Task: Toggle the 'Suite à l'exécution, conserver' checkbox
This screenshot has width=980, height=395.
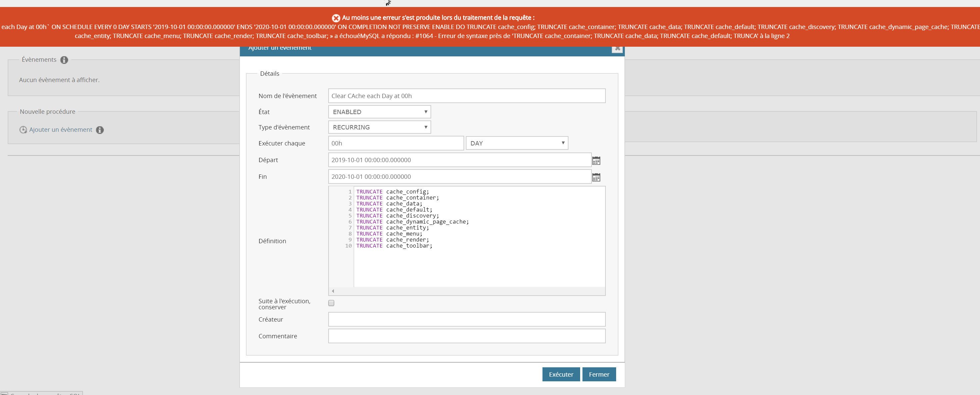Action: click(331, 303)
